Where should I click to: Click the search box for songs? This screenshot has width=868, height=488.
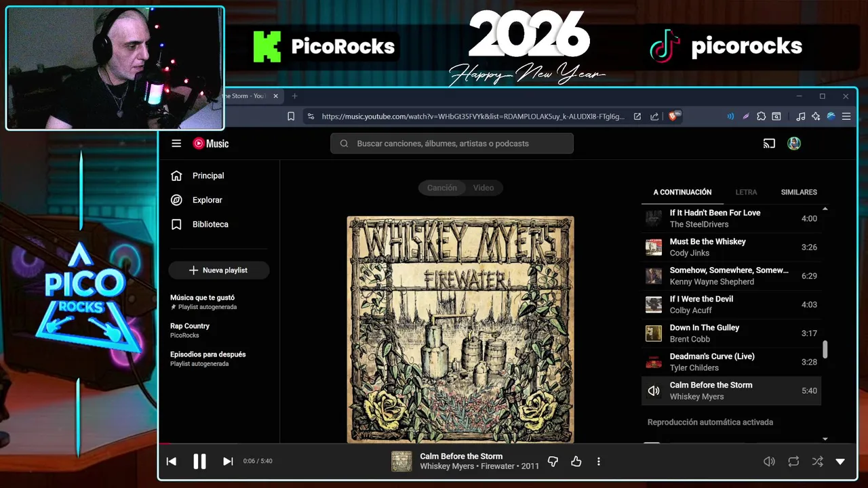[452, 144]
